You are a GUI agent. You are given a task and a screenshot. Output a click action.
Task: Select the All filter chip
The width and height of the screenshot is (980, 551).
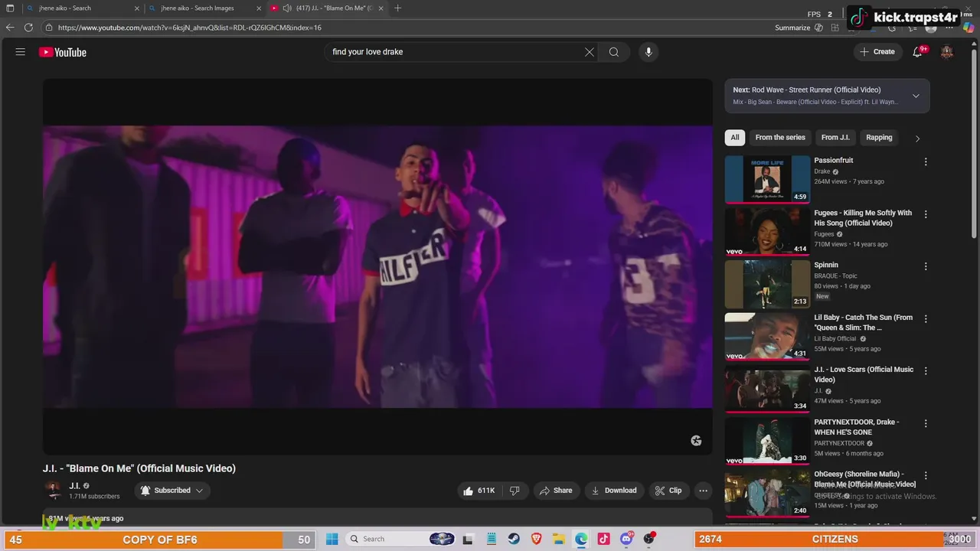(x=735, y=138)
